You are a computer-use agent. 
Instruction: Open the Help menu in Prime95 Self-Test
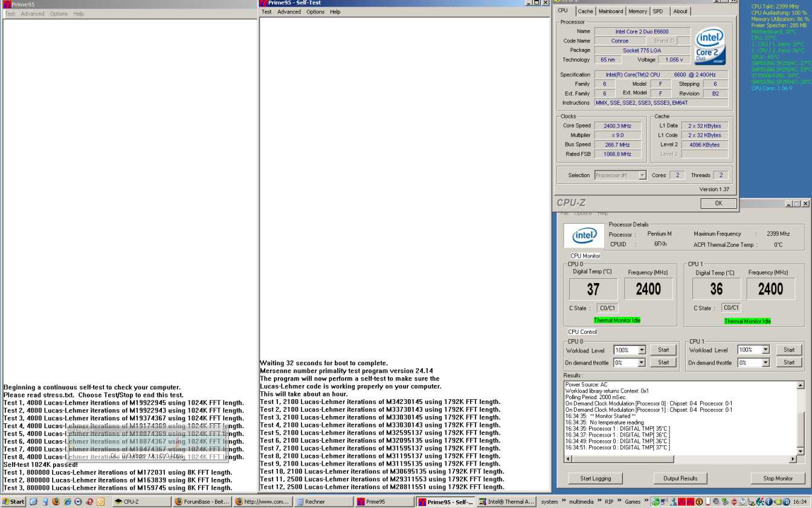coord(335,12)
